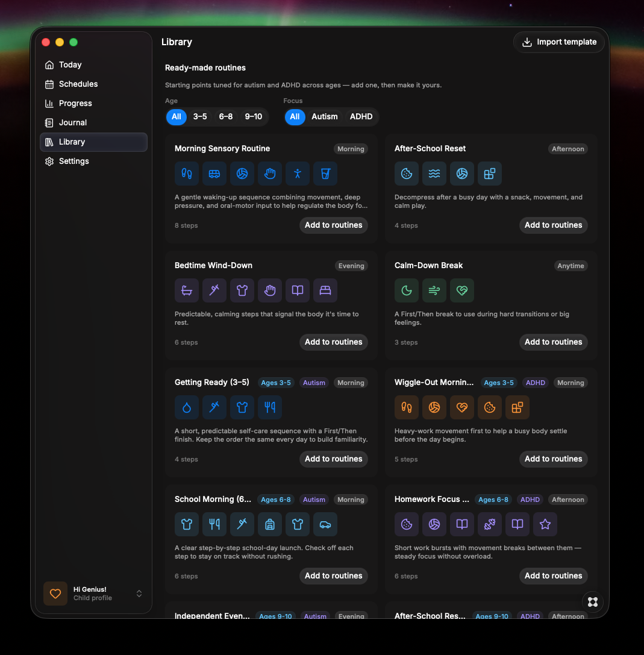The width and height of the screenshot is (644, 655).
Task: Open Schedules in the sidebar
Action: click(x=93, y=84)
